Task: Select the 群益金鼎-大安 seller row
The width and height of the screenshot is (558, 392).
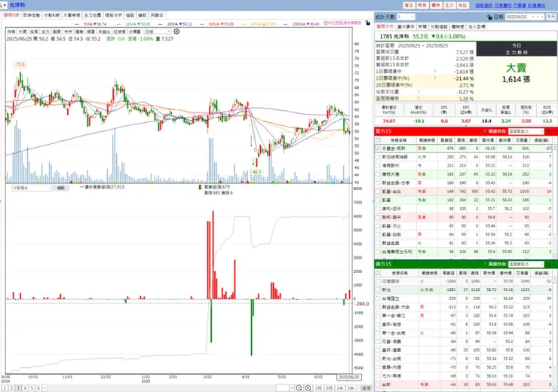Action: coord(463,307)
